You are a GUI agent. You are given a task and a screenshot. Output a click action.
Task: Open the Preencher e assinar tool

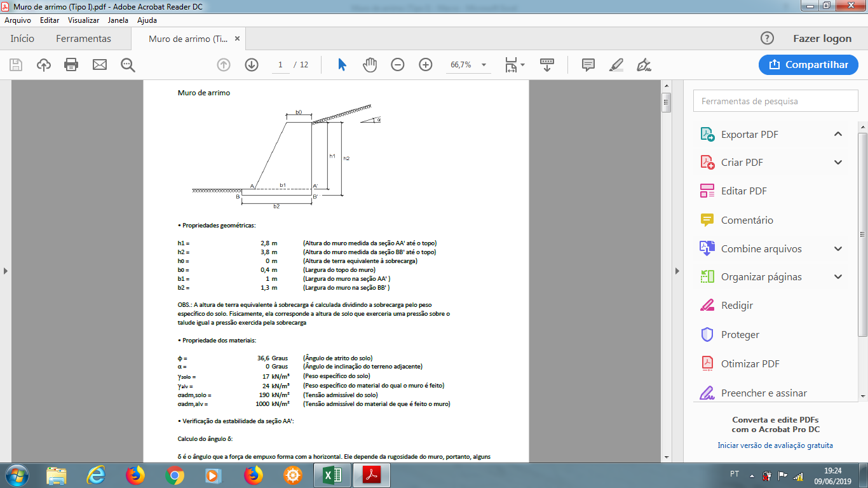pos(764,393)
